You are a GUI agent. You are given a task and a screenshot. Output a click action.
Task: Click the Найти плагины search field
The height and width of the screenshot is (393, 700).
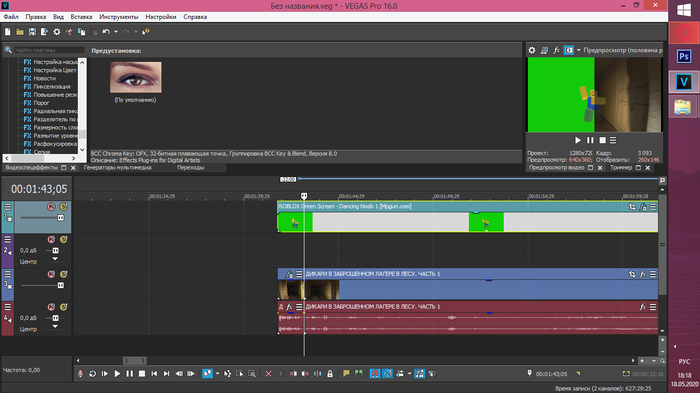click(x=49, y=50)
